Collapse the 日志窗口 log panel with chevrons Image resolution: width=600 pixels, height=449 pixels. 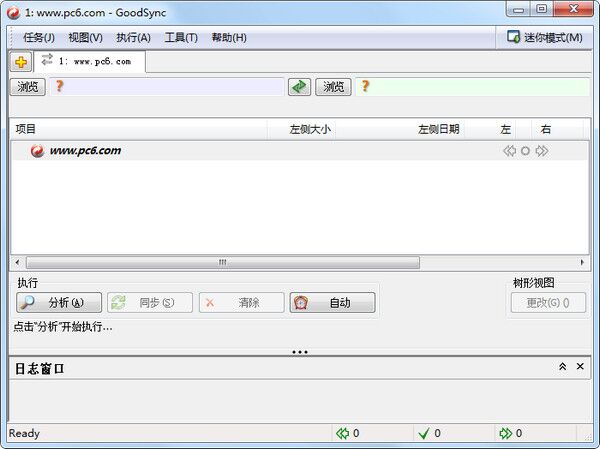pyautogui.click(x=562, y=367)
